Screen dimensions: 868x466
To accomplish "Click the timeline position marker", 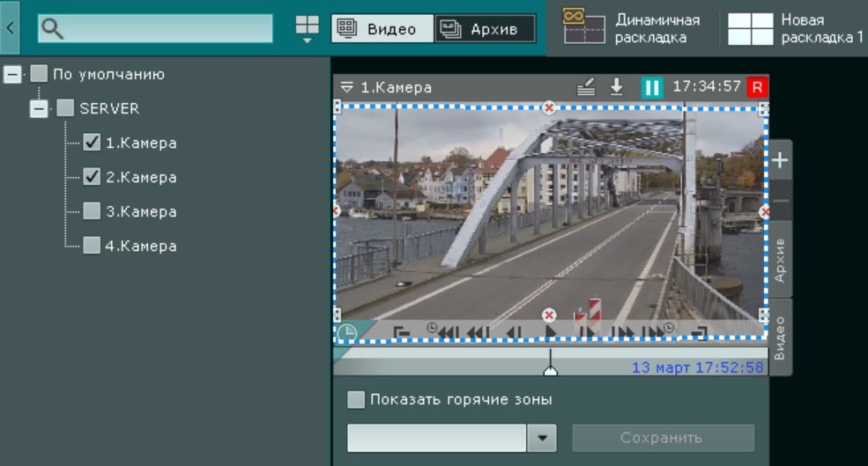I will [x=551, y=367].
